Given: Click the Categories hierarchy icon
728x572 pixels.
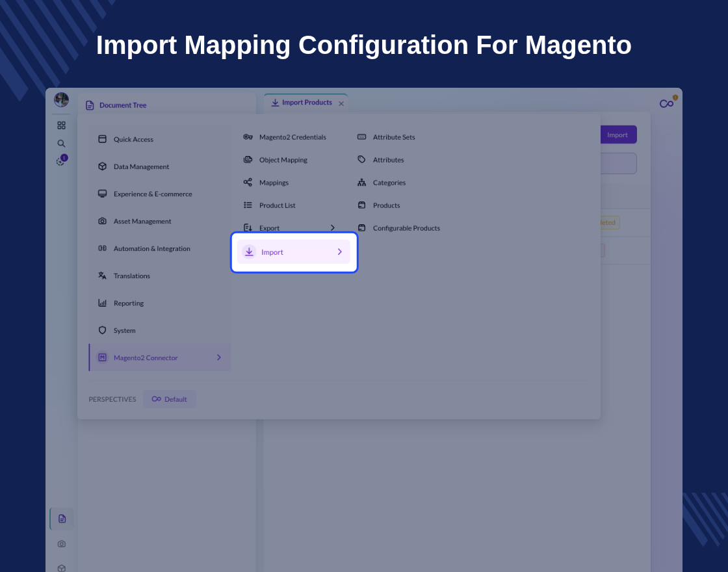Looking at the screenshot, I should (361, 183).
